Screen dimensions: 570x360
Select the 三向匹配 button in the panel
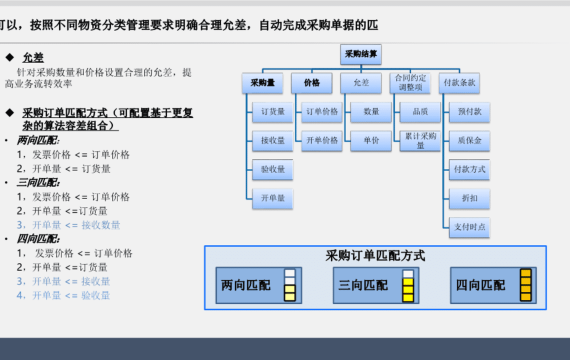376,285
